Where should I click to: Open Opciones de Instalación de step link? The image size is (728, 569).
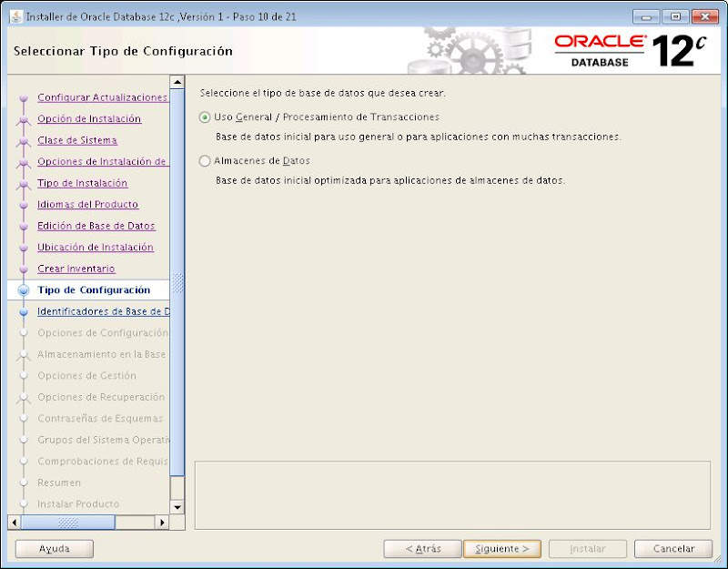(102, 161)
